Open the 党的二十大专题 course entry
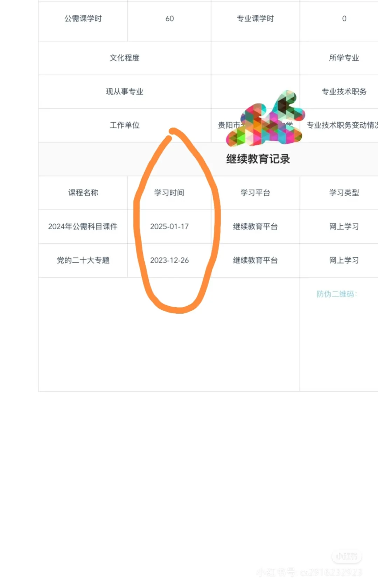Viewport: 378px width, 588px height. coord(83,260)
